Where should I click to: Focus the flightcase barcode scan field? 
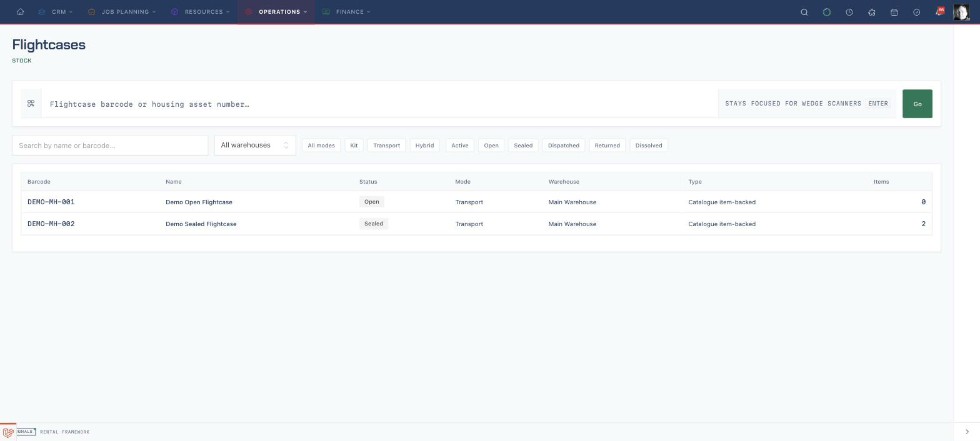(380, 104)
